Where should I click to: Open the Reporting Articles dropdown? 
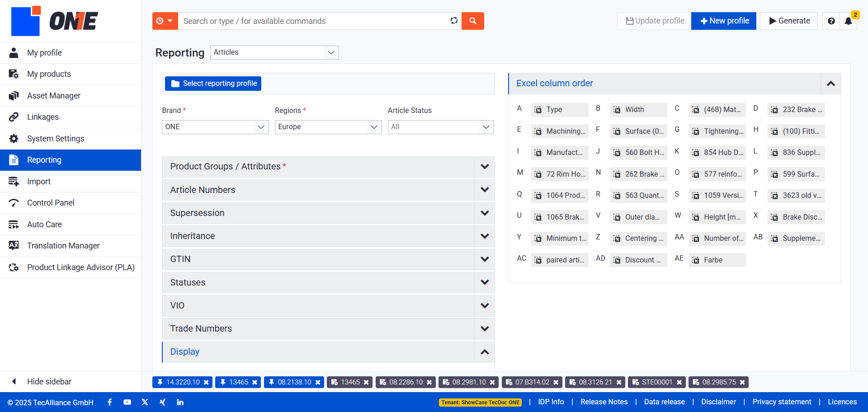274,52
